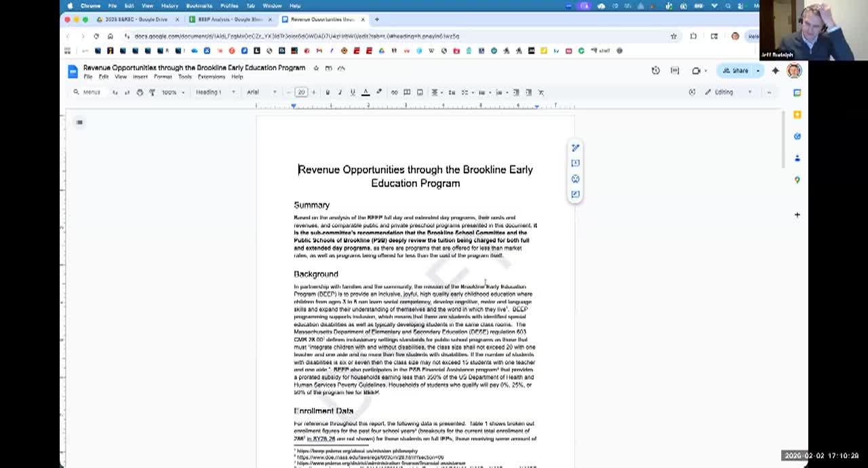Check the cloud document status icon
The width and height of the screenshot is (868, 468).
(x=341, y=68)
